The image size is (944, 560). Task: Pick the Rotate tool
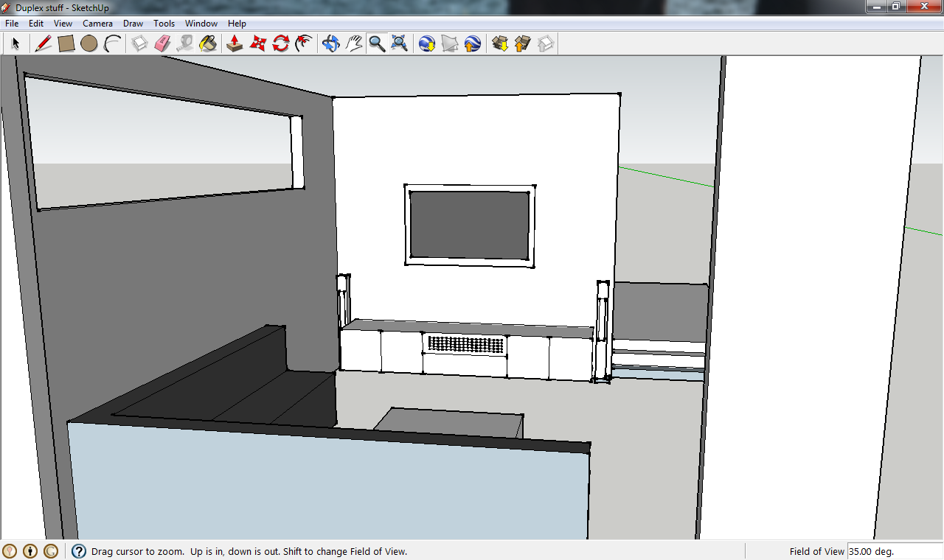[x=280, y=43]
